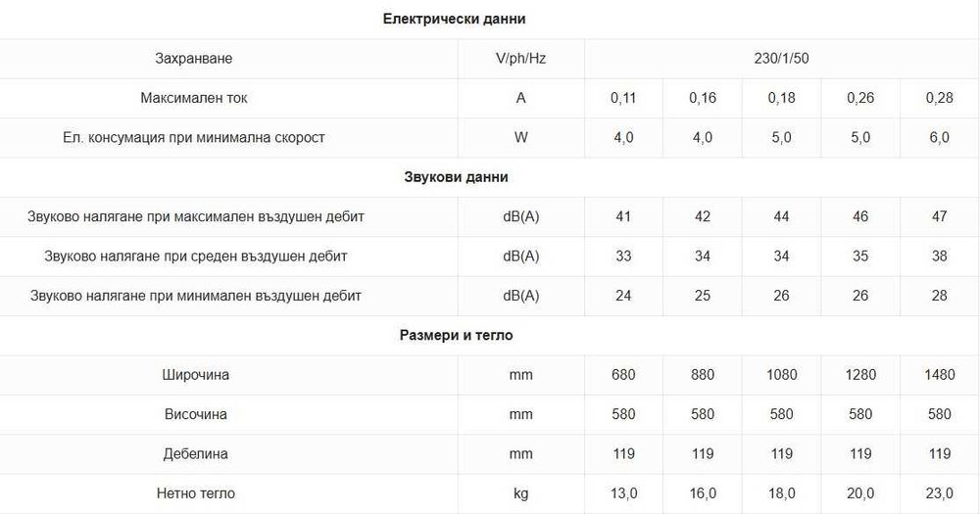Click the 1480 mm width value
The width and height of the screenshot is (980, 514).
[x=939, y=375]
